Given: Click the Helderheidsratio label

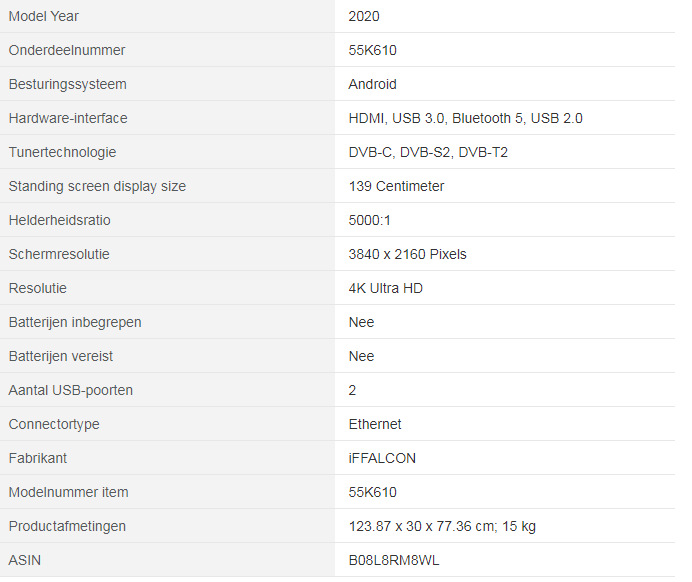Looking at the screenshot, I should (x=60, y=220).
